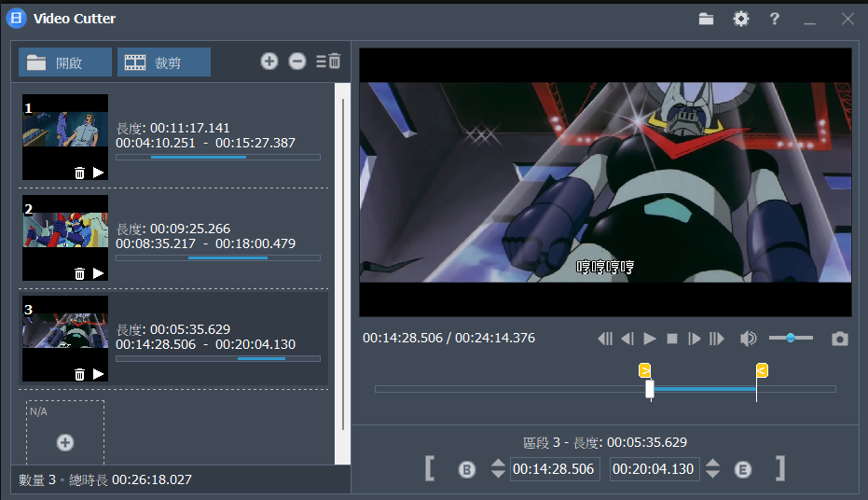Click end time field 00:20:04.130
Viewport: 868px width, 500px height.
[x=654, y=469]
